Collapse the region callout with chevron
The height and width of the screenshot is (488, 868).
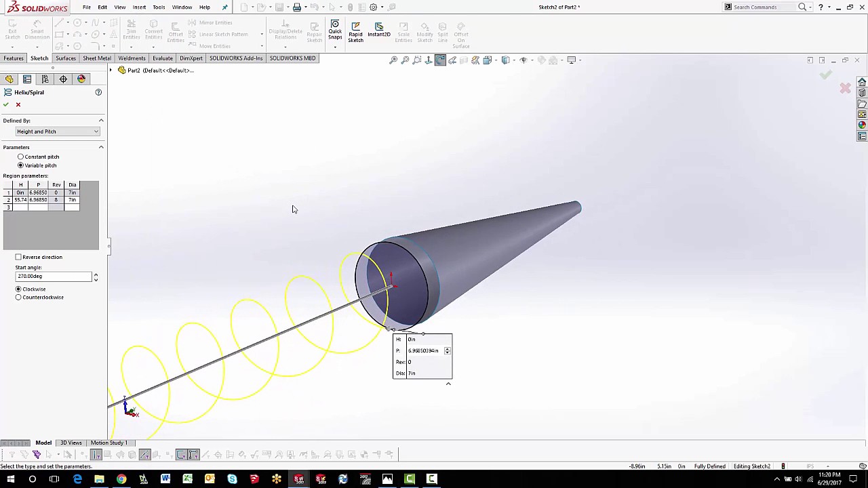[x=448, y=384]
